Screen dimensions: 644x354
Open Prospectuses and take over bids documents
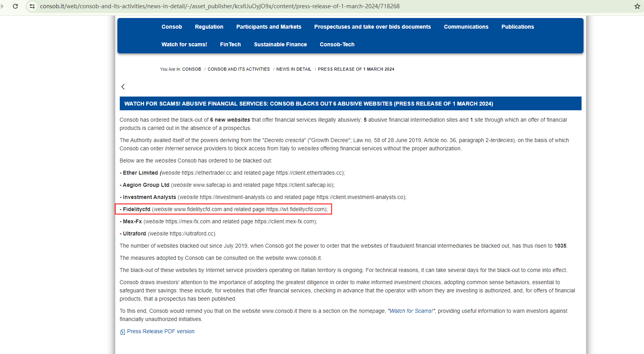372,27
